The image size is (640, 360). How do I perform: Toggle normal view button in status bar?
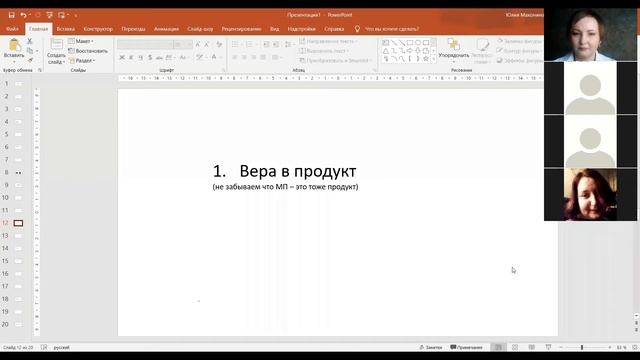[498, 347]
